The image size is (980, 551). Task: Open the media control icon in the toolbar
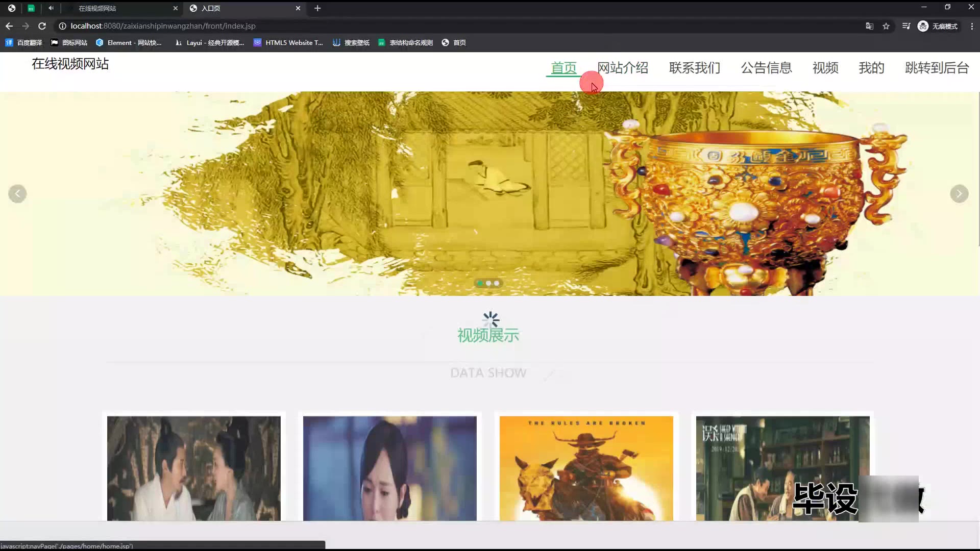[x=906, y=26]
